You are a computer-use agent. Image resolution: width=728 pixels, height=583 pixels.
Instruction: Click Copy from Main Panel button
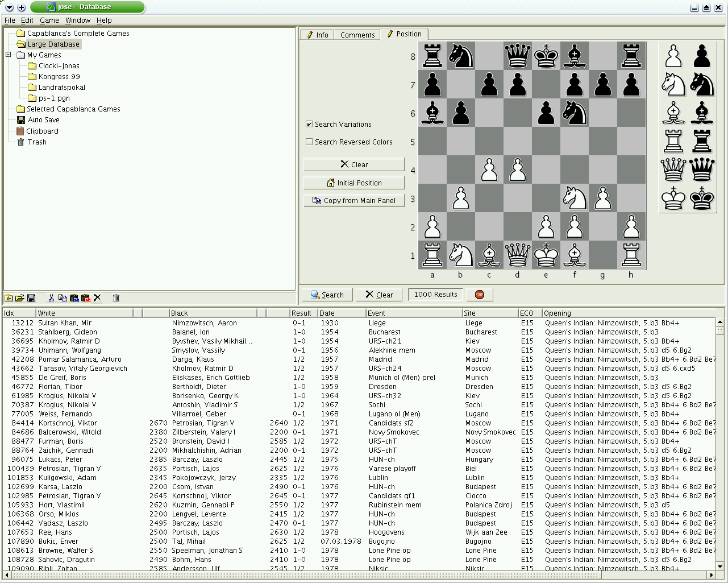354,200
